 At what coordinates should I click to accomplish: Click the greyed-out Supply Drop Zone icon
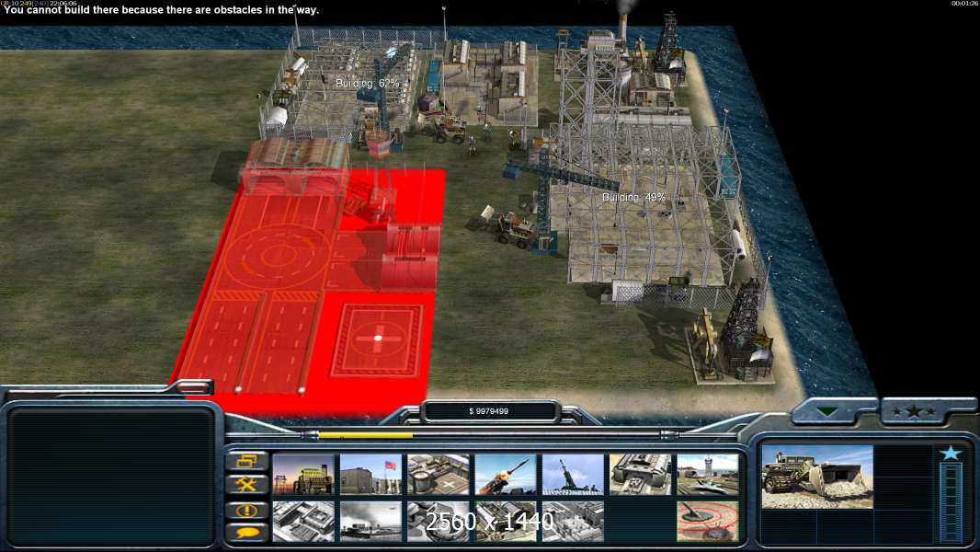coord(370,521)
